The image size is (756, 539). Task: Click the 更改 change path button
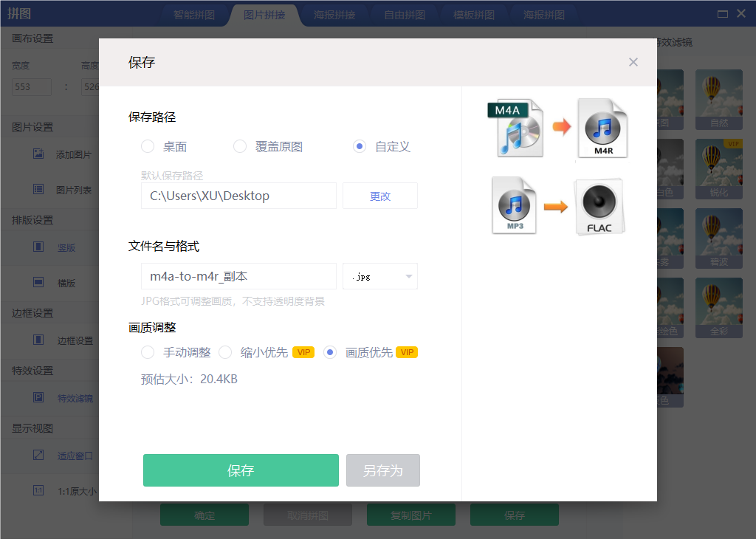tap(379, 195)
